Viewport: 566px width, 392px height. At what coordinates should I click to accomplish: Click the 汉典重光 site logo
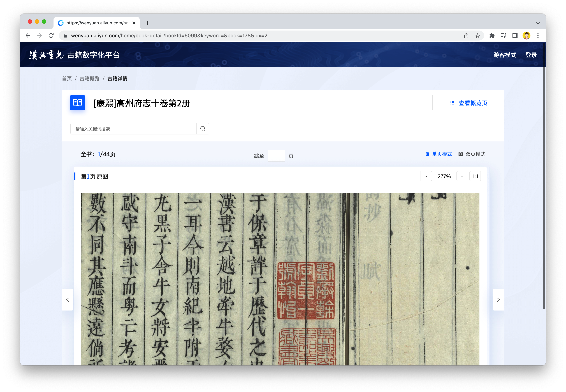pos(46,55)
